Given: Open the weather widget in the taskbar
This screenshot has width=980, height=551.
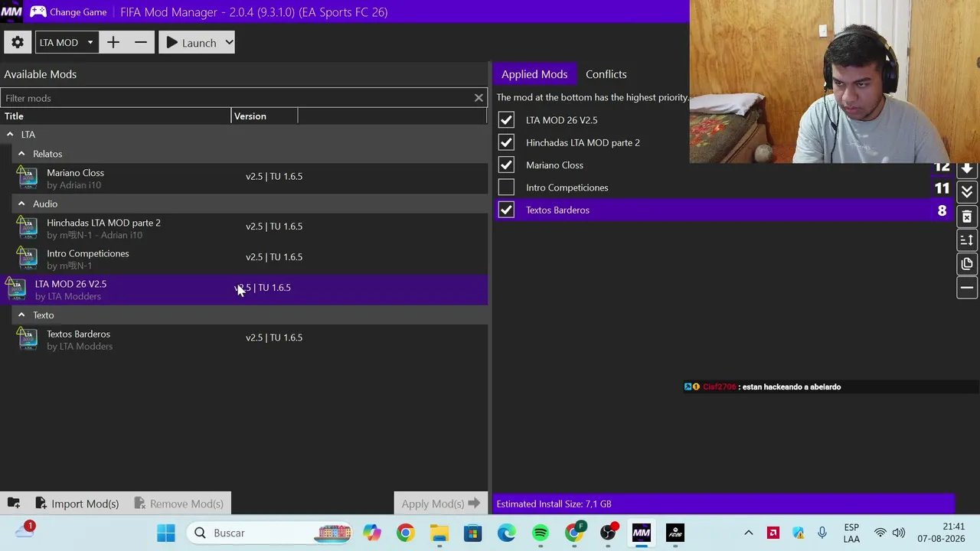Looking at the screenshot, I should click(x=25, y=530).
